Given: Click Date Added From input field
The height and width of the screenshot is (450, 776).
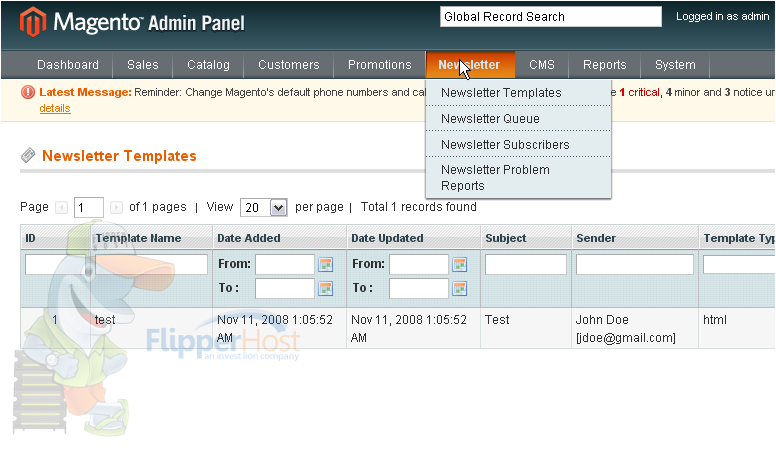Looking at the screenshot, I should pos(285,264).
